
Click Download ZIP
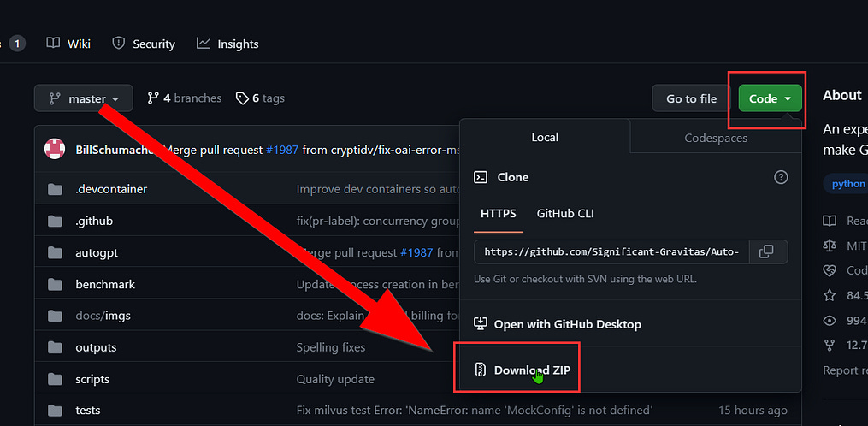tap(523, 370)
